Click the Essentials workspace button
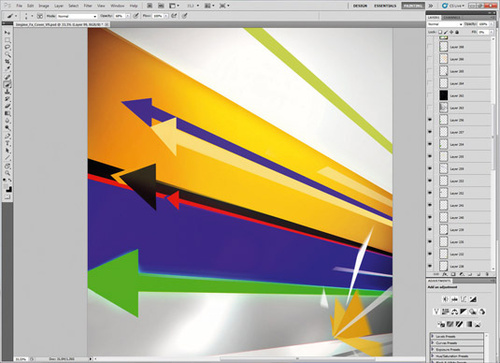Image resolution: width=500 pixels, height=363 pixels. click(x=385, y=6)
